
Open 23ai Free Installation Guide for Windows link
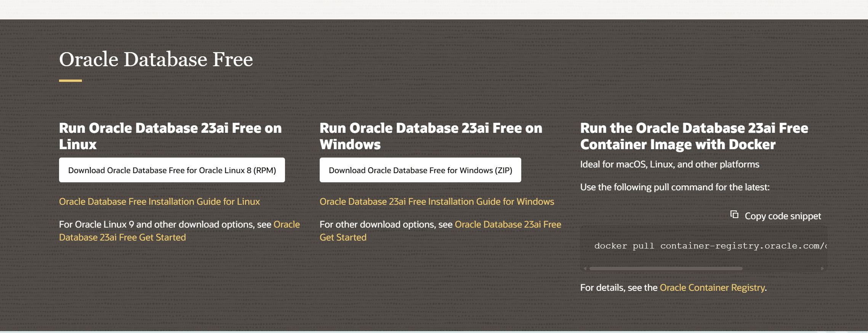437,201
